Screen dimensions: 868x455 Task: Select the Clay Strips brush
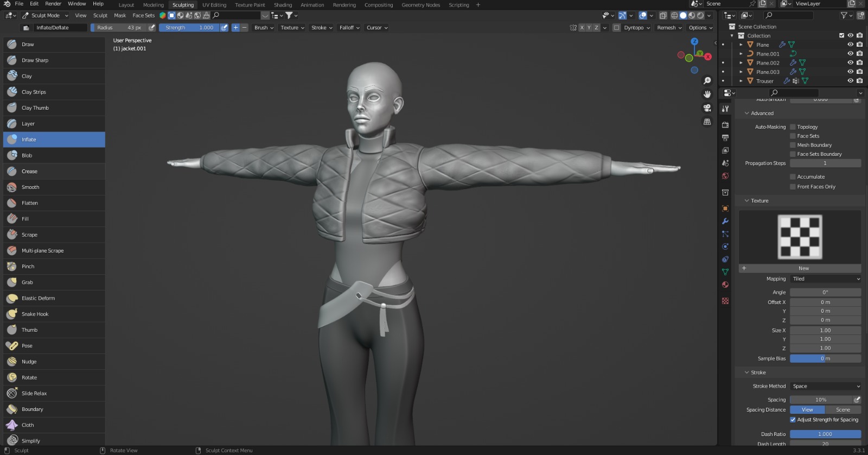click(x=54, y=92)
